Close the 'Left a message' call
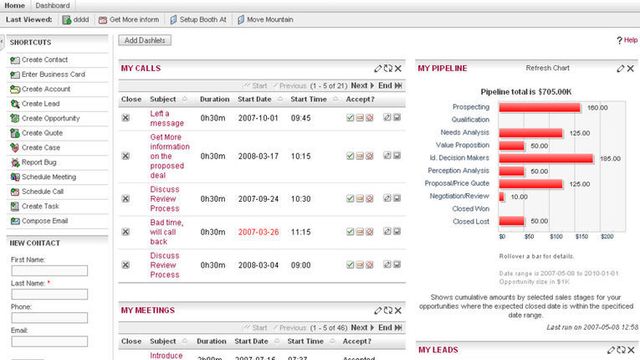This screenshot has height=360, width=640. tap(126, 118)
